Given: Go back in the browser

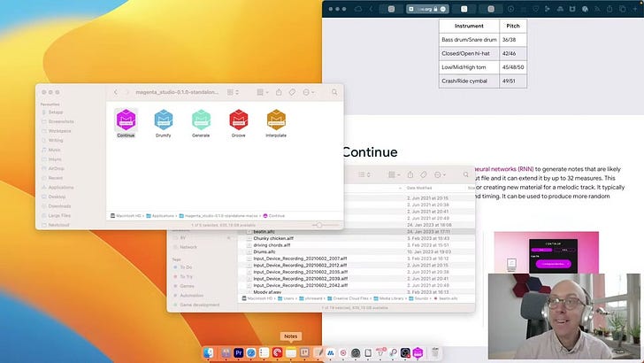Looking at the screenshot, I should coord(371,9).
